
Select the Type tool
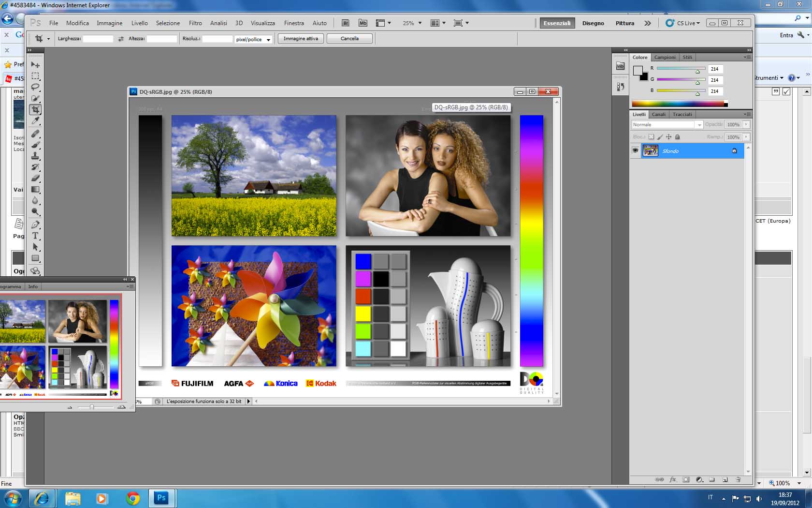[x=35, y=236]
